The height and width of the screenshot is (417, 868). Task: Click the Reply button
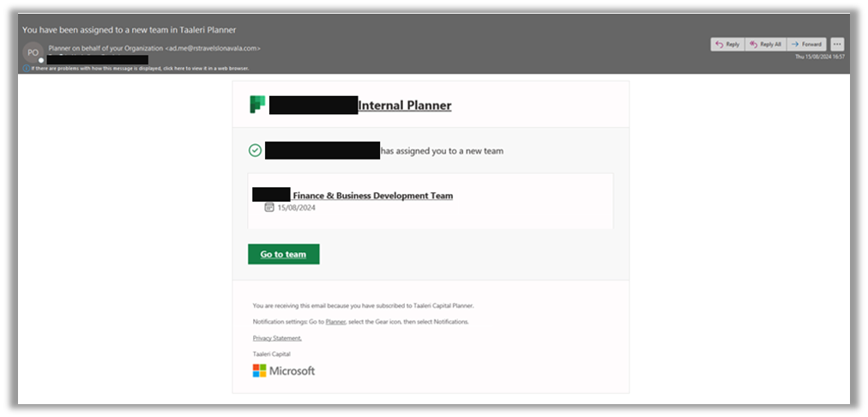click(x=727, y=44)
